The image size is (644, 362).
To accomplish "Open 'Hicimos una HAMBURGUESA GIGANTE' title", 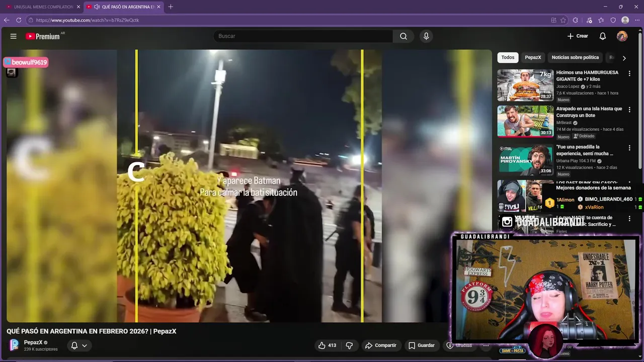I will [x=588, y=76].
